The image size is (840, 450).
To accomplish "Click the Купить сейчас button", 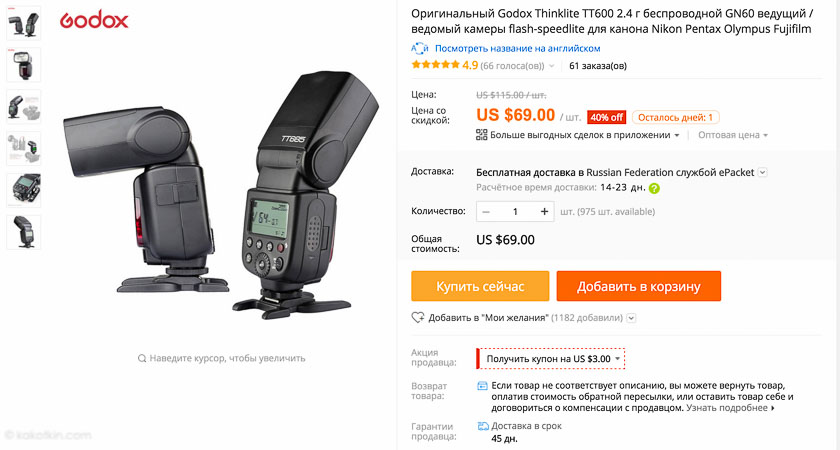I will coord(480,286).
